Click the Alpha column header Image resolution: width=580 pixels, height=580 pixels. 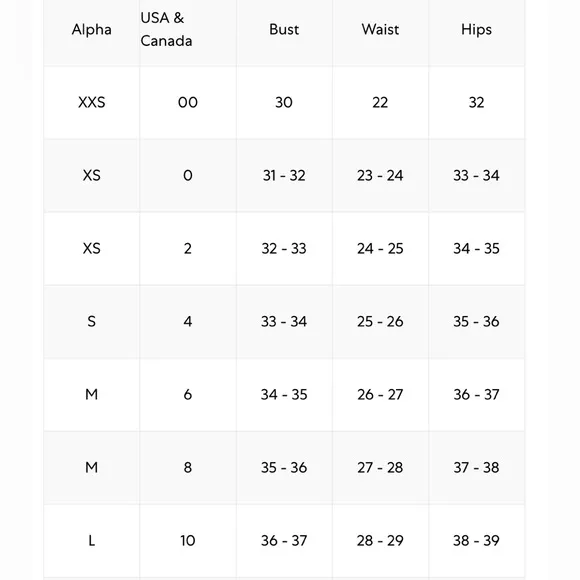(x=92, y=30)
